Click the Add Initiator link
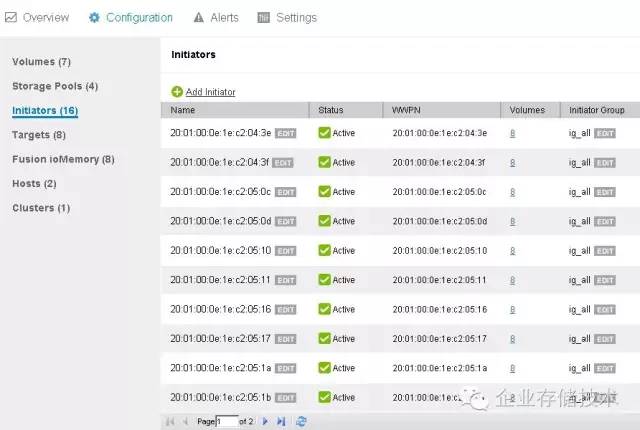The height and width of the screenshot is (430, 640). tap(210, 92)
